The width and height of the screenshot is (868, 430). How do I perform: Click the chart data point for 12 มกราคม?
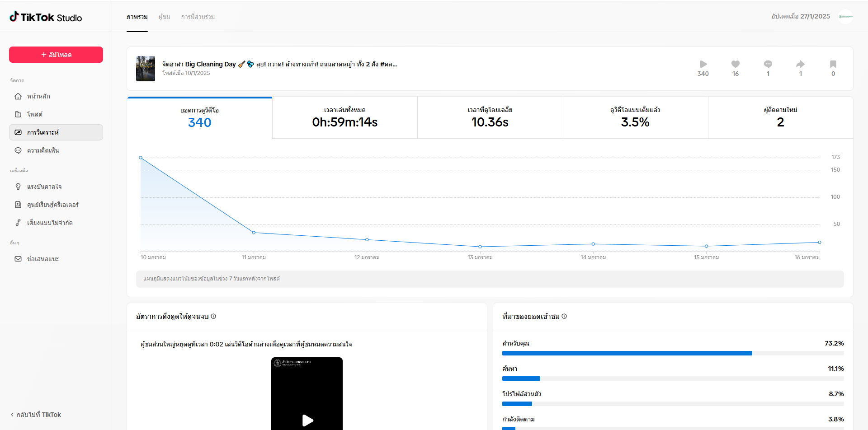(367, 239)
